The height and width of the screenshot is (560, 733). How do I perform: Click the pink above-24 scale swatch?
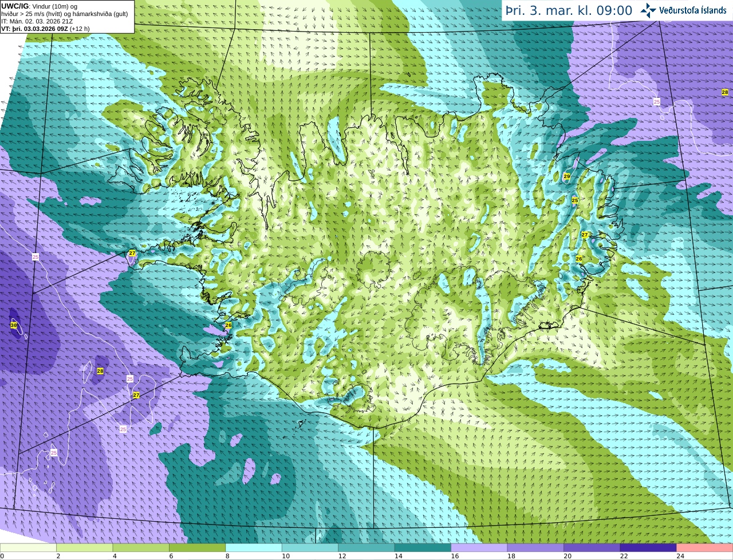coord(705,547)
